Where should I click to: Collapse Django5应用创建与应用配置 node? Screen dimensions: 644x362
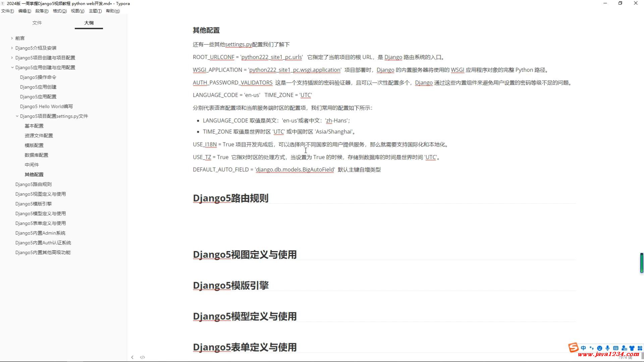tap(12, 67)
